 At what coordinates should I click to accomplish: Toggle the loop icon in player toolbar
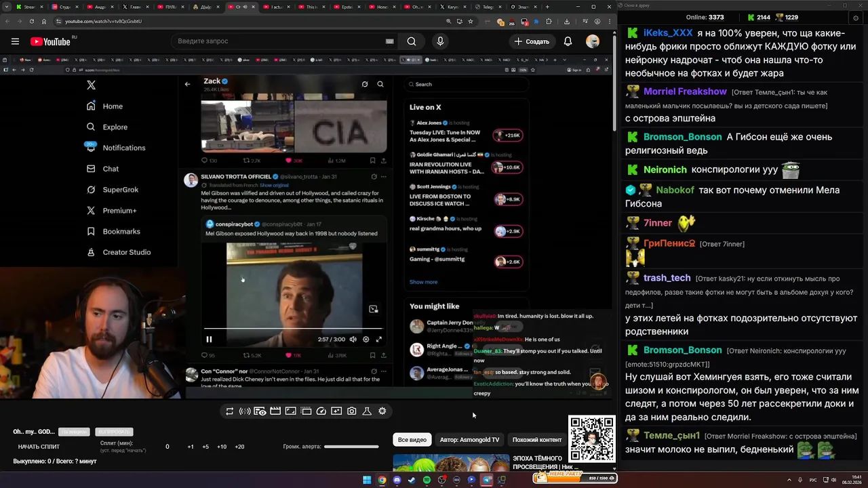point(229,411)
